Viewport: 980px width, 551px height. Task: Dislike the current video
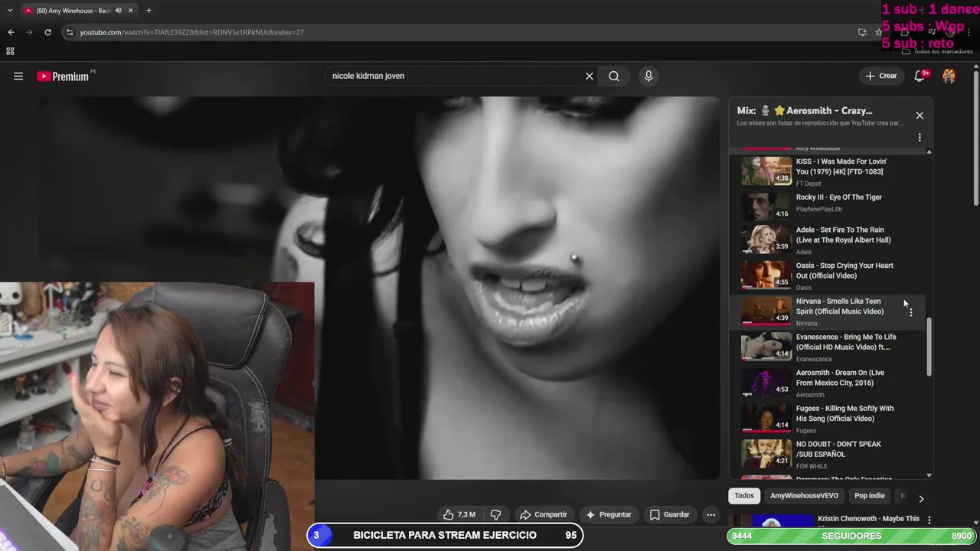pos(495,514)
